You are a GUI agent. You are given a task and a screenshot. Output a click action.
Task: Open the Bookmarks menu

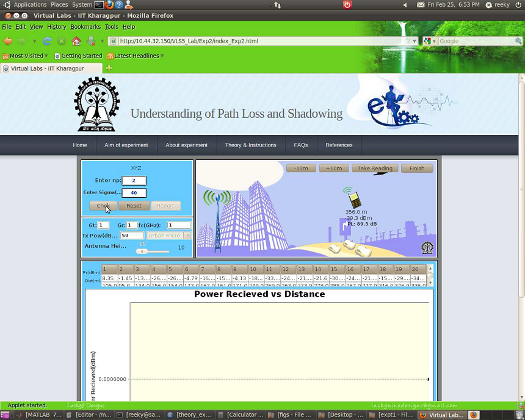[x=85, y=27]
